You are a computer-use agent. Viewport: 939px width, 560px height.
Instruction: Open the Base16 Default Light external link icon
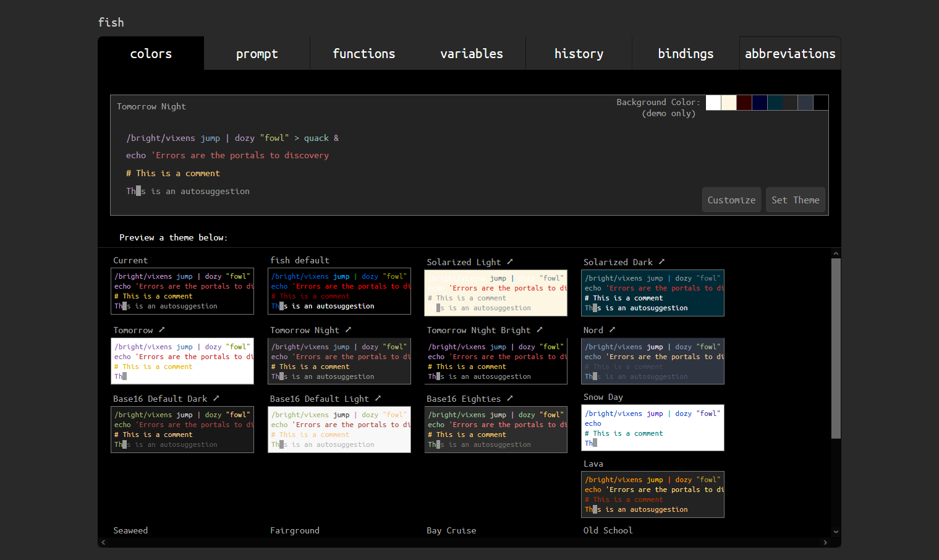(x=378, y=398)
